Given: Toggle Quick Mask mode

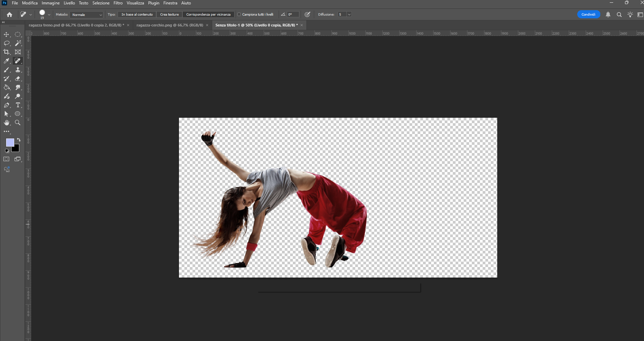Looking at the screenshot, I should (6, 159).
